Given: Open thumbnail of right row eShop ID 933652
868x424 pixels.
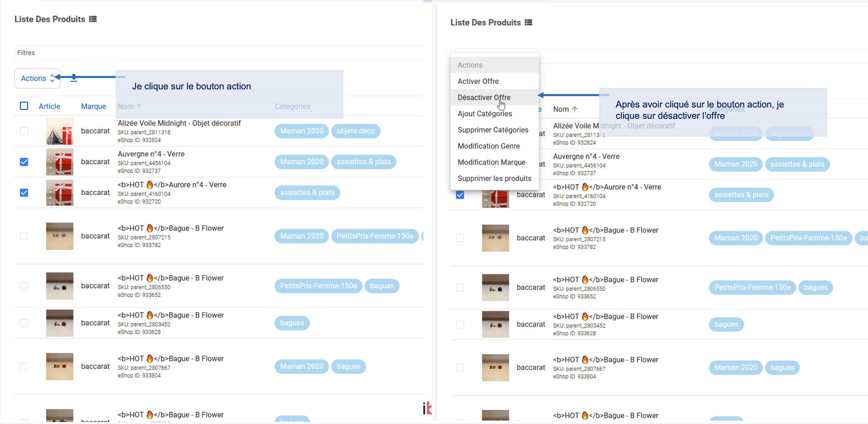Looking at the screenshot, I should point(495,287).
